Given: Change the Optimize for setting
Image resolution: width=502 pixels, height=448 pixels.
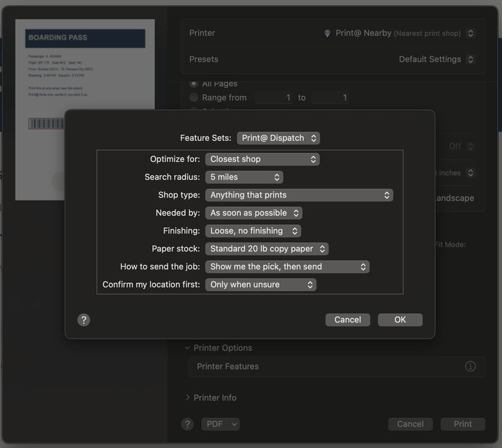Looking at the screenshot, I should 262,159.
